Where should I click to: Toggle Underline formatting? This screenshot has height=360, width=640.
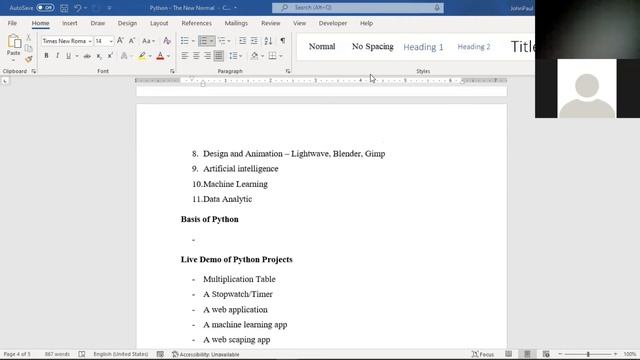[x=68, y=56]
